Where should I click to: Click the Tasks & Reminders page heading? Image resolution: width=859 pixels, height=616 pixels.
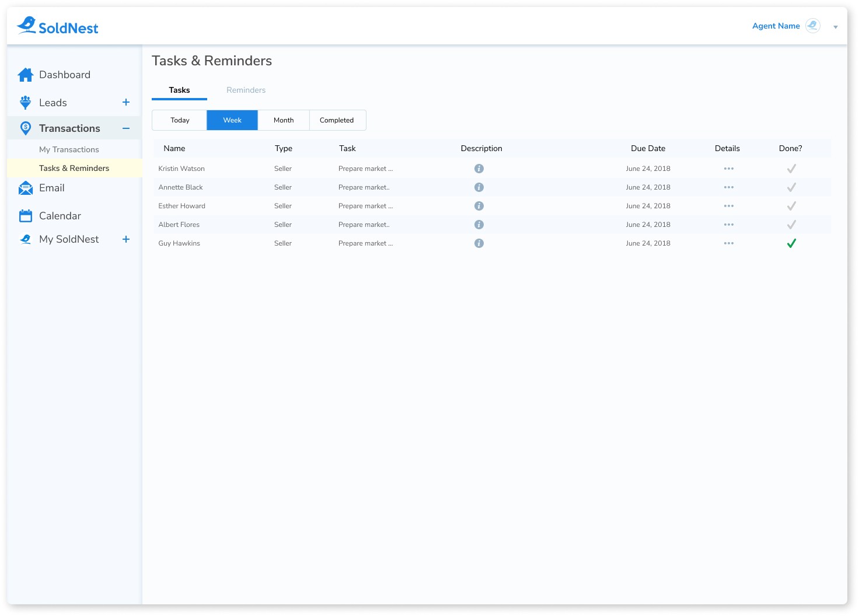click(x=212, y=61)
